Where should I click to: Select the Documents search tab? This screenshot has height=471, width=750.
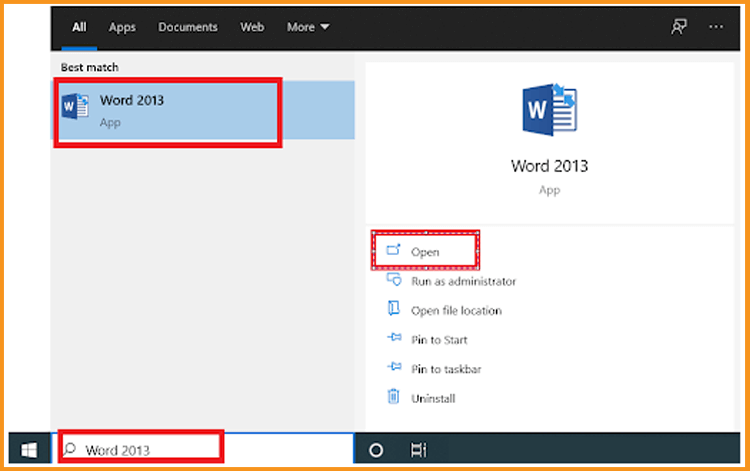pos(188,27)
